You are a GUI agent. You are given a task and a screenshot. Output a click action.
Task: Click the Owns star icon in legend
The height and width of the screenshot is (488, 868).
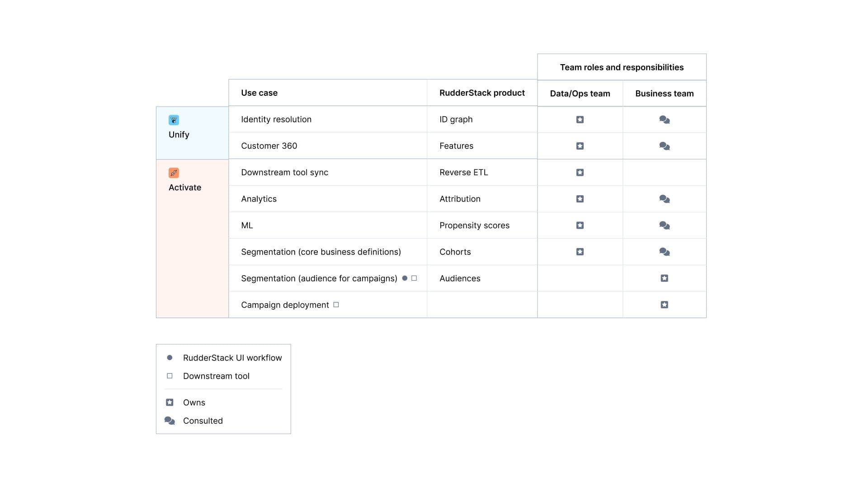[170, 403]
